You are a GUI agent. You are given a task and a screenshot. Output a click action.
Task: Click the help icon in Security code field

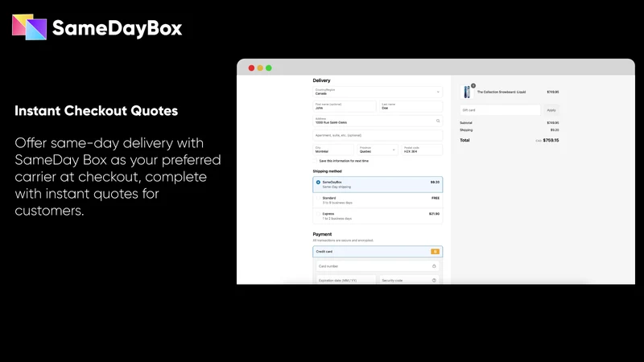coord(434,280)
